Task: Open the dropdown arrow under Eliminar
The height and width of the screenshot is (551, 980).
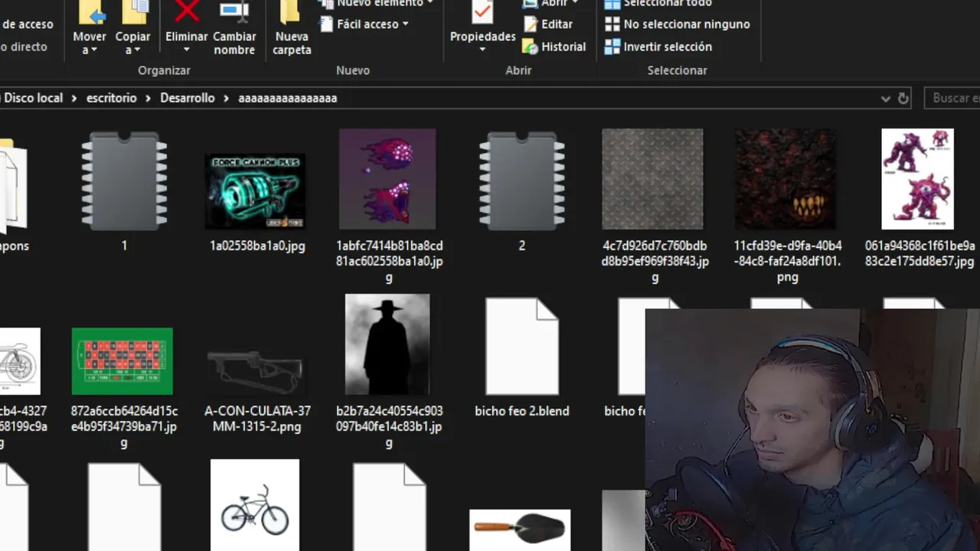Action: (x=186, y=51)
